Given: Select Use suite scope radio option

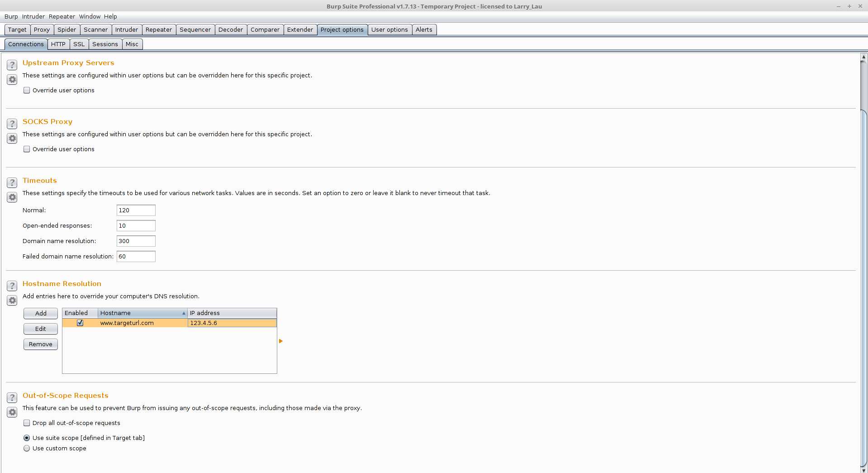Looking at the screenshot, I should [x=27, y=438].
